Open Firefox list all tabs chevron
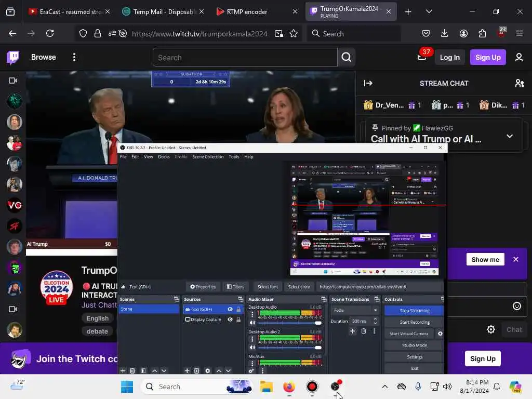 pyautogui.click(x=429, y=11)
